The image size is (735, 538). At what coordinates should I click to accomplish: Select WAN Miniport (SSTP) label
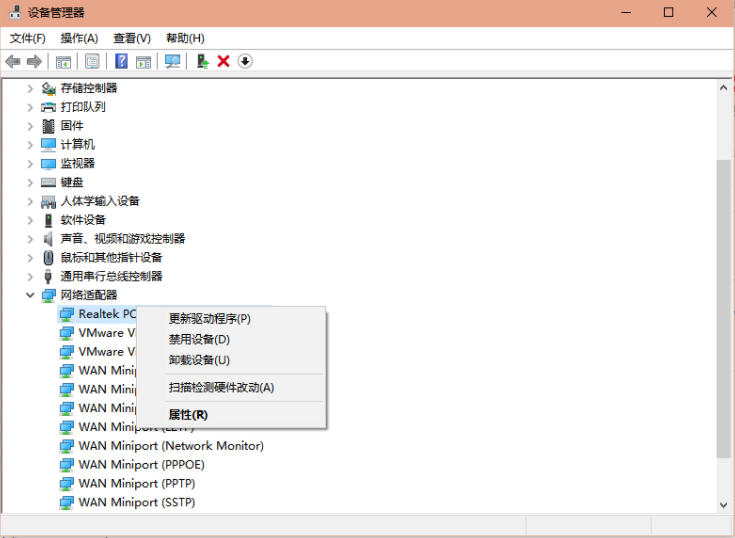click(137, 502)
